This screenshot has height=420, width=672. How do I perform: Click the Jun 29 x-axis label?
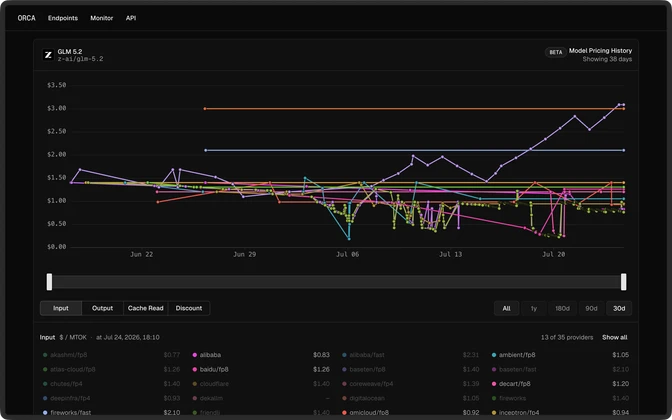click(244, 255)
